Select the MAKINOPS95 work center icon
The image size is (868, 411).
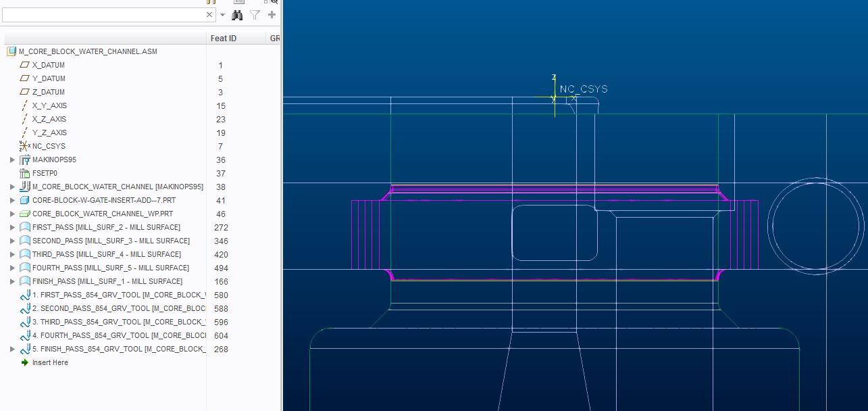tap(25, 160)
